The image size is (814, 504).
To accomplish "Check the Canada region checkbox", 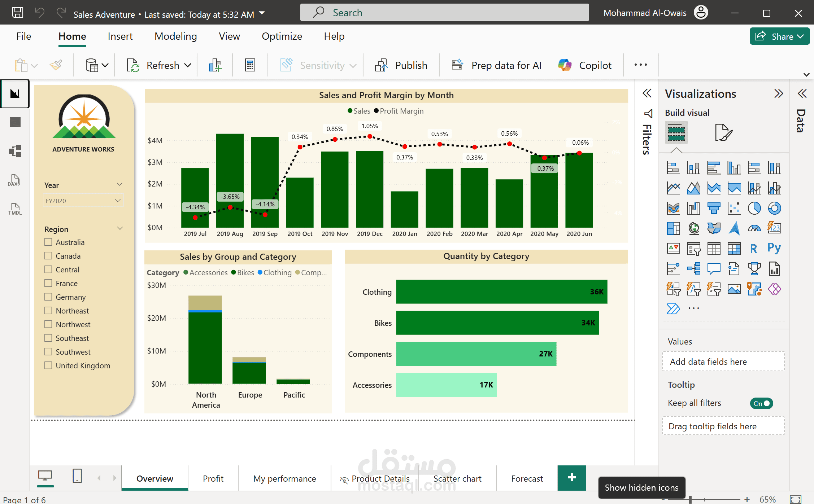I will 48,255.
